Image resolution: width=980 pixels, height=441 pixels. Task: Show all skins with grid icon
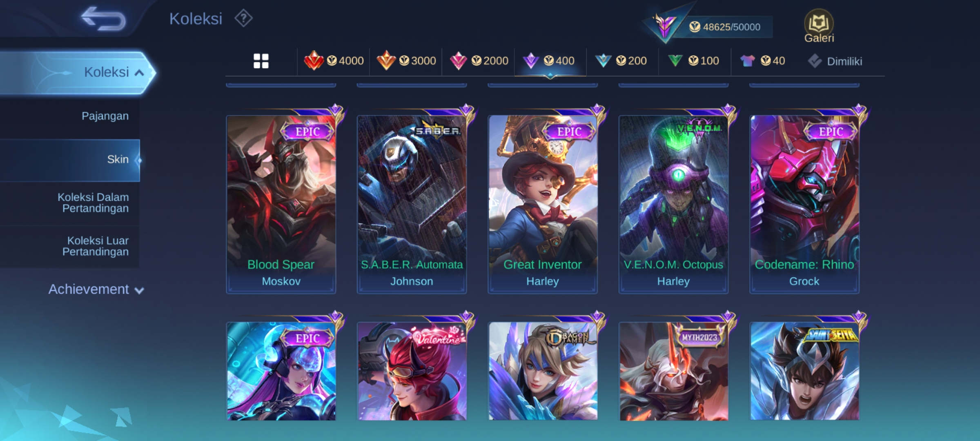point(261,61)
